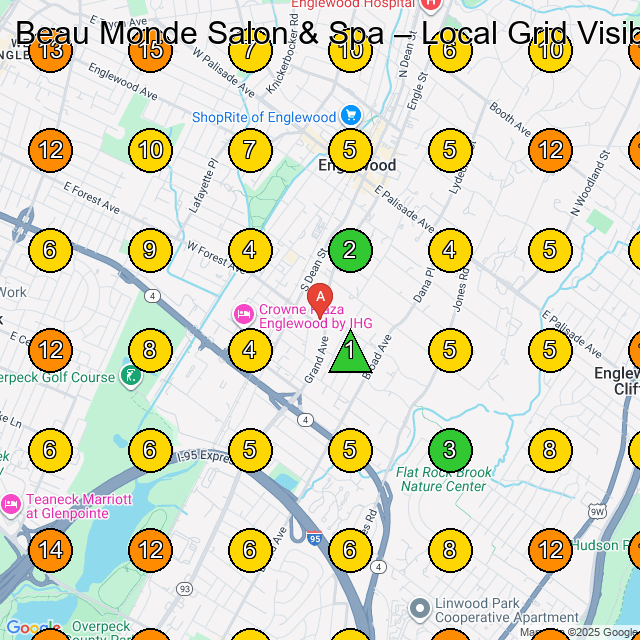Select the green rank 3 marker
640x640 pixels.
point(450,450)
